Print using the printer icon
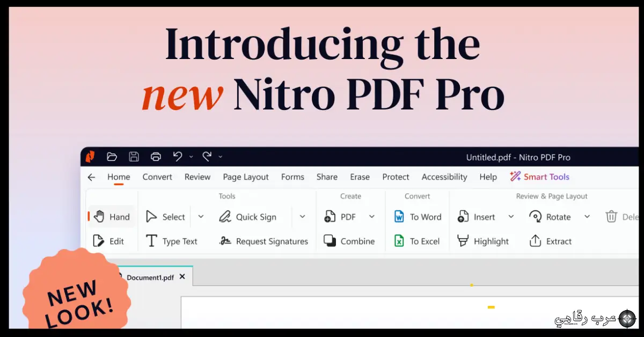Screen dimensions: 644x337 [156, 157]
